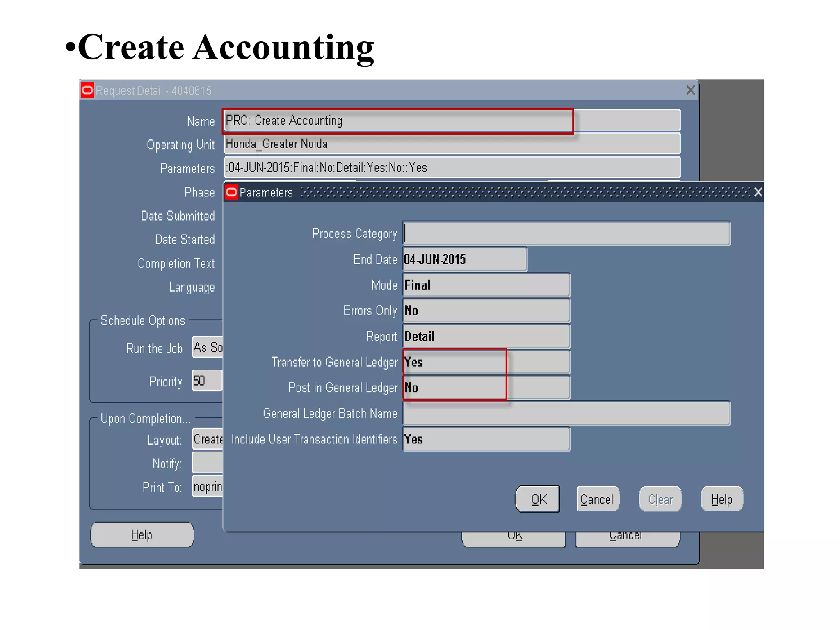The image size is (840, 630).
Task: Click the partially hidden OK button in Request Detail
Action: pyautogui.click(x=514, y=539)
